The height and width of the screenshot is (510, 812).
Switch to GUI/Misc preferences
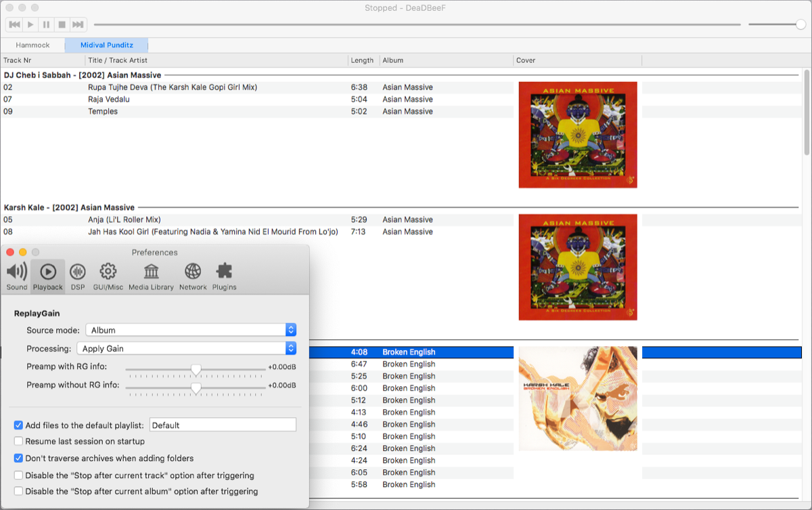tap(108, 274)
